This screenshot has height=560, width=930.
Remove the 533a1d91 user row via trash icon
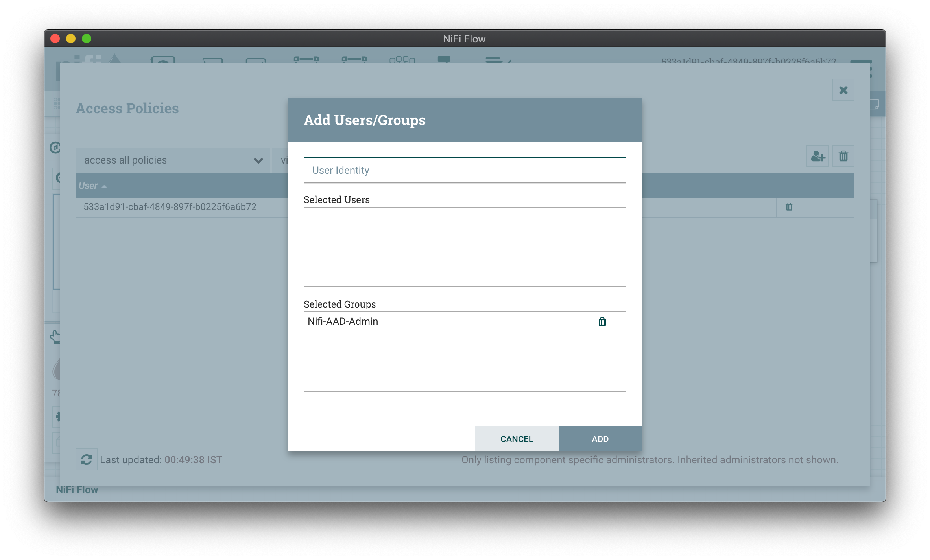789,207
